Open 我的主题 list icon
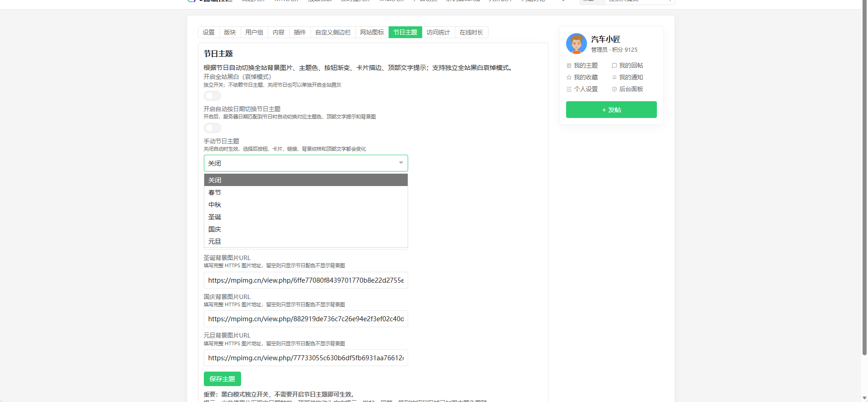 pos(569,66)
